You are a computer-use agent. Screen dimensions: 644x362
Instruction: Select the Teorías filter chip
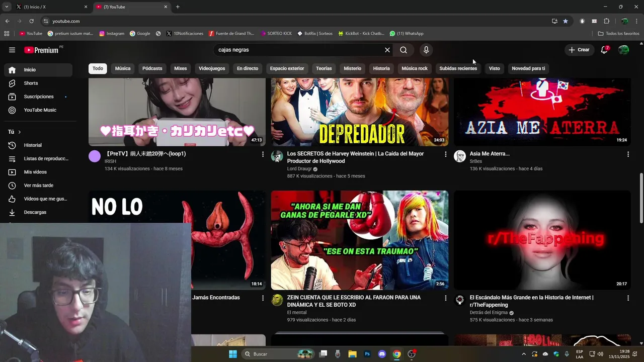pos(324,68)
